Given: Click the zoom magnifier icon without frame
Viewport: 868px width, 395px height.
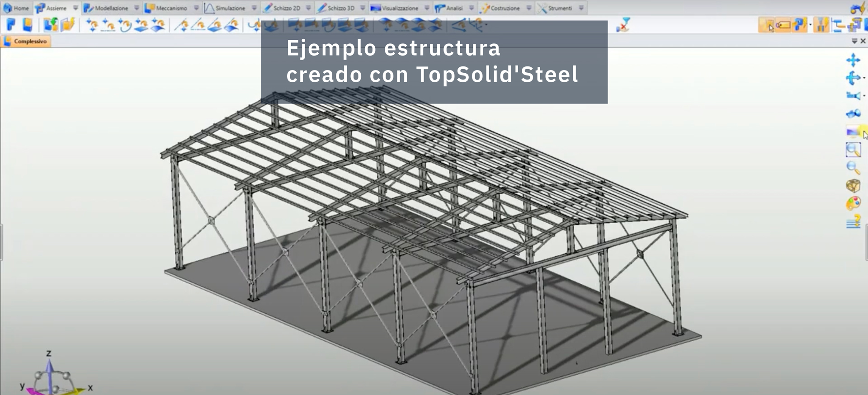Looking at the screenshot, I should tap(853, 168).
